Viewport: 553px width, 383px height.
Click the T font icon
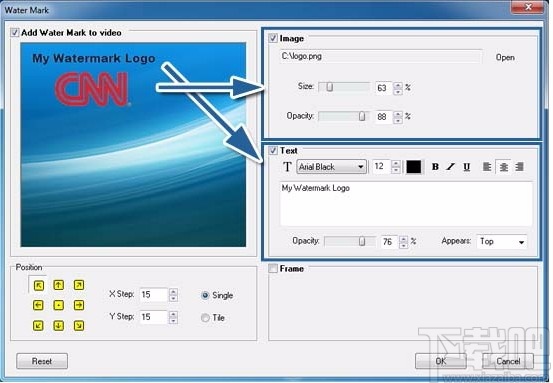click(287, 167)
